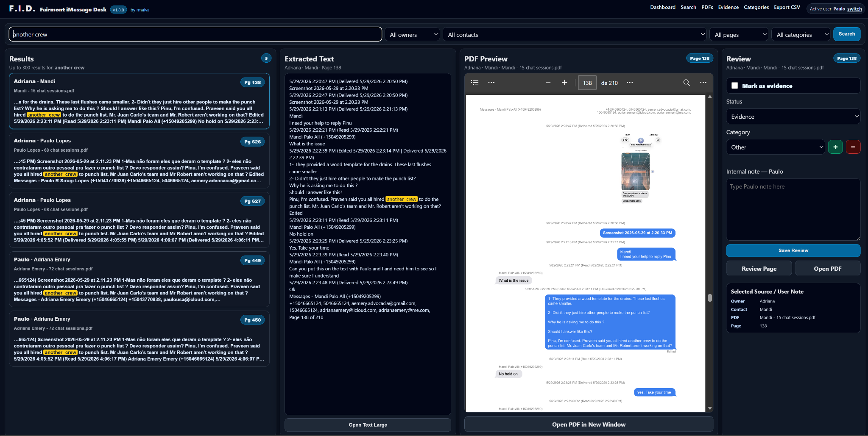Click the photo thumbnail in the PDF page
Image resolution: width=868 pixels, height=436 pixels.
pos(635,171)
